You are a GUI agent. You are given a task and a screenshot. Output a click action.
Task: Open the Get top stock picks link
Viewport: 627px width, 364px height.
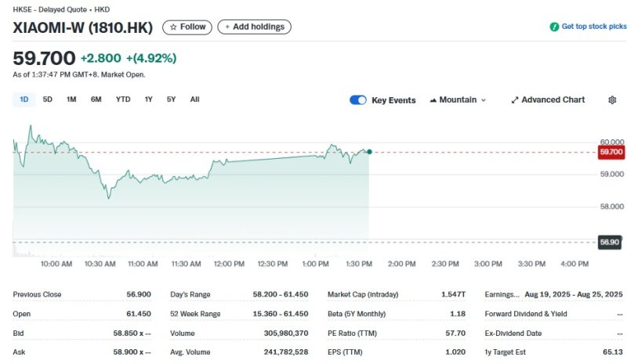[x=592, y=27]
